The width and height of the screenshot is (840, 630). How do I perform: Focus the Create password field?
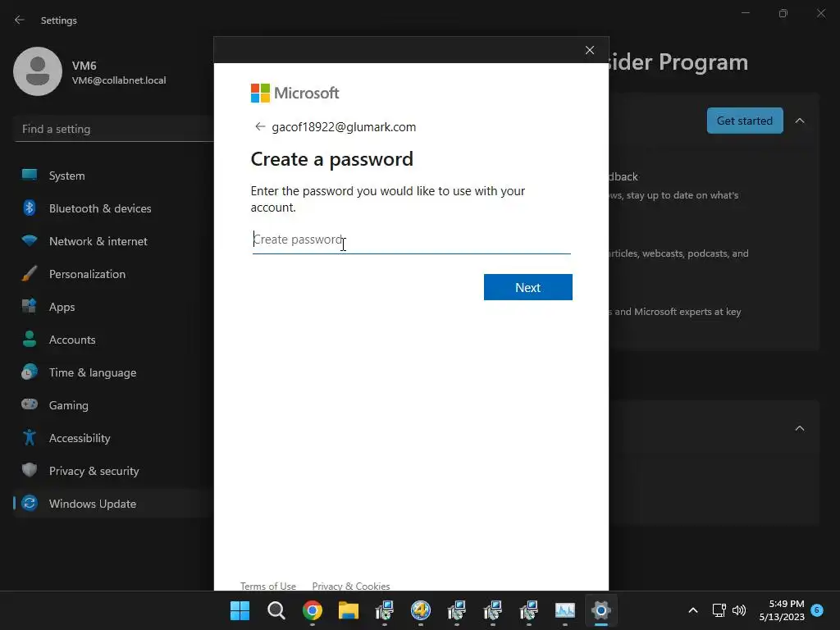point(412,240)
